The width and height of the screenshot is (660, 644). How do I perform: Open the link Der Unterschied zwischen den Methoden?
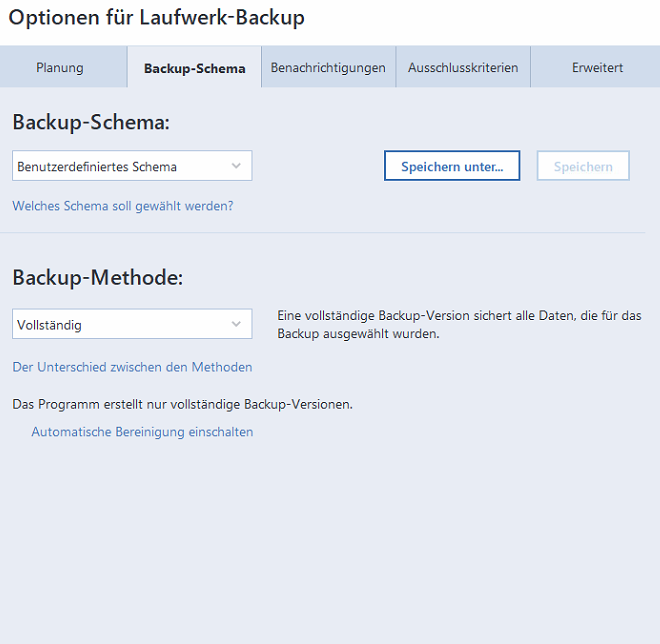pyautogui.click(x=132, y=367)
